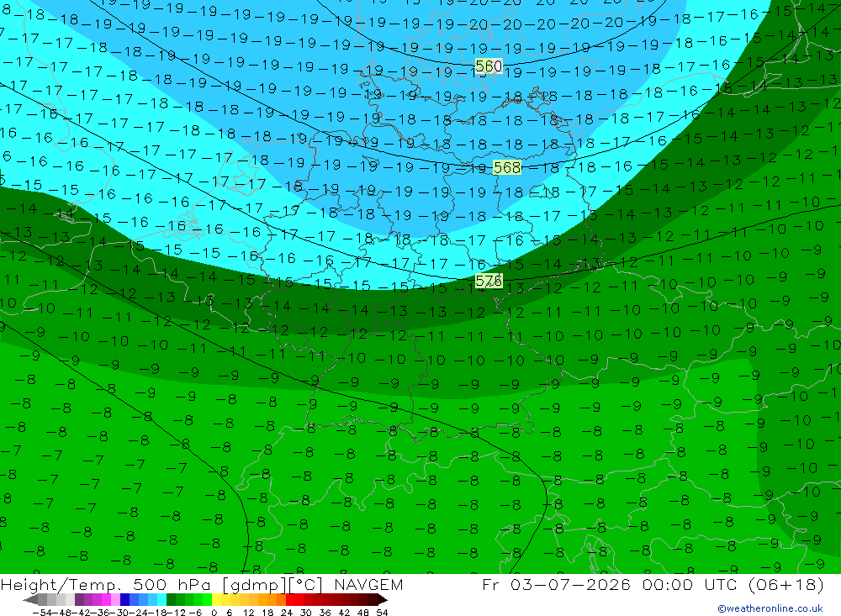
Task: Click the -54 label under color scale
Action: 43,613
